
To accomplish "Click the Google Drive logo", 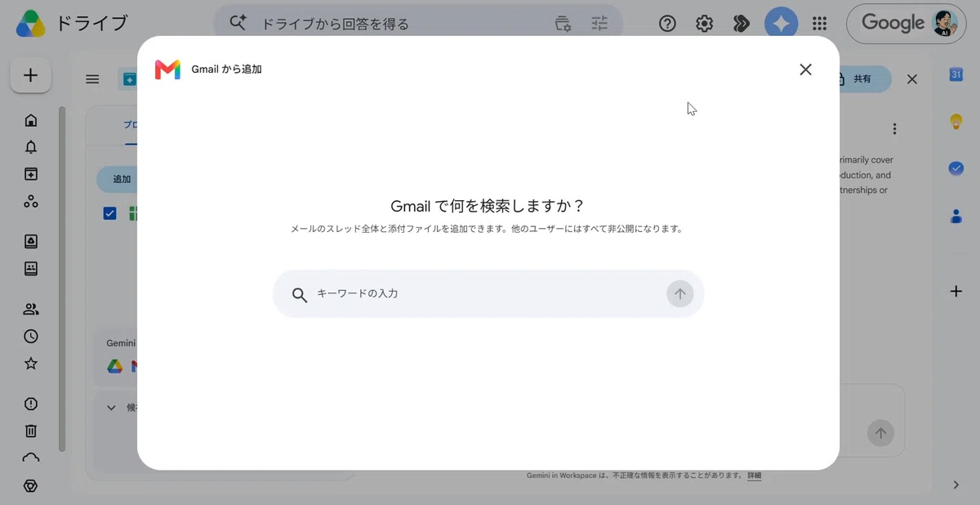I will [32, 24].
